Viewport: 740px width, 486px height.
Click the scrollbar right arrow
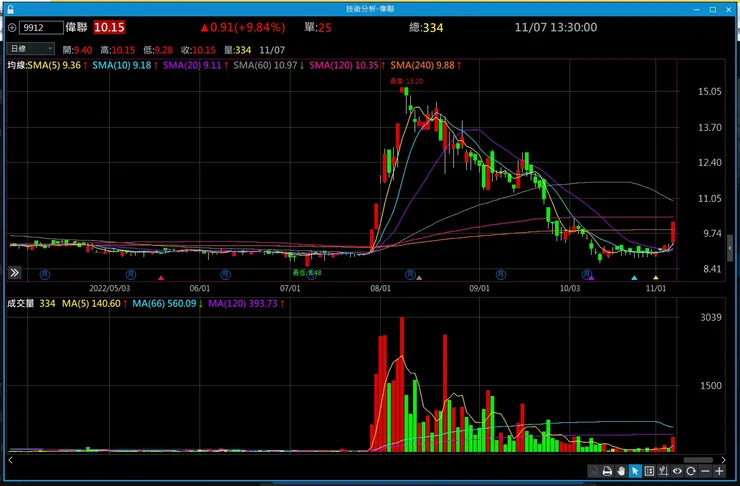(x=723, y=460)
